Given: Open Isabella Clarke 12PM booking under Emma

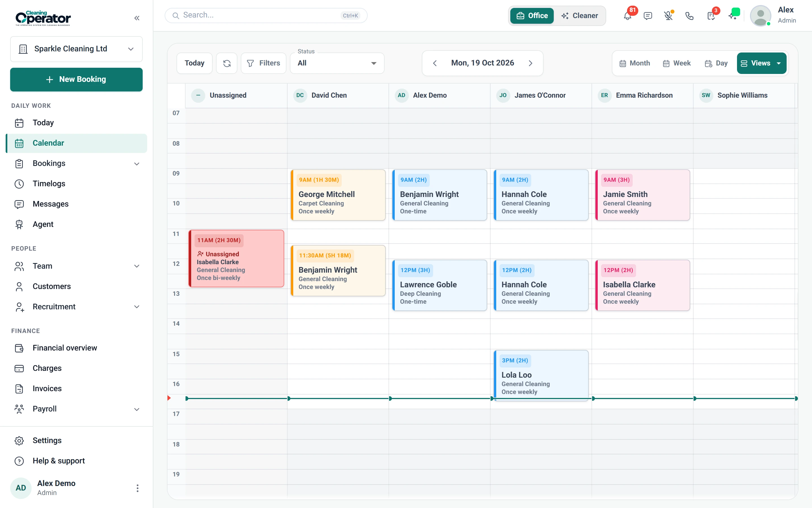Looking at the screenshot, I should tap(643, 285).
